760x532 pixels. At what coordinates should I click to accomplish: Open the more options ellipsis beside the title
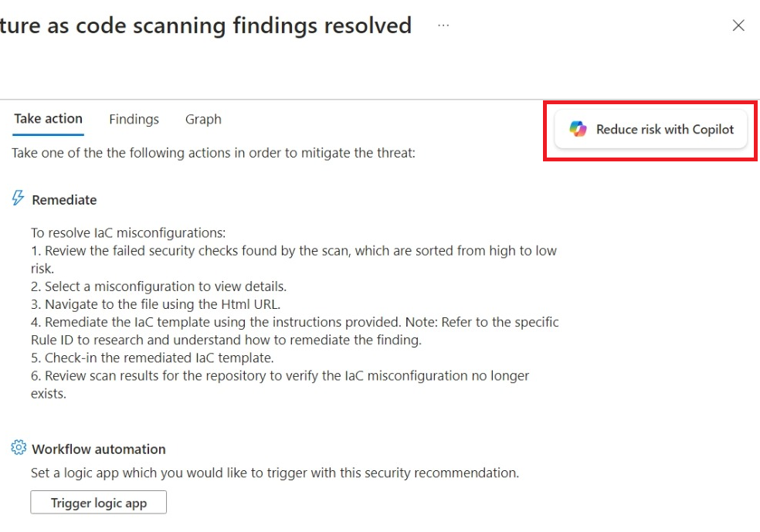443,25
